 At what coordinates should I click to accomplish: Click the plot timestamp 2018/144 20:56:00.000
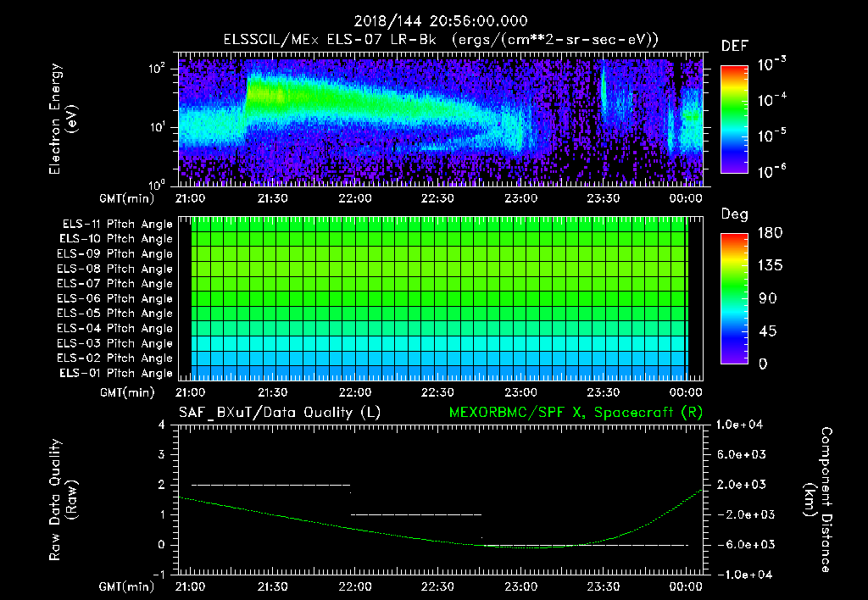pyautogui.click(x=441, y=21)
